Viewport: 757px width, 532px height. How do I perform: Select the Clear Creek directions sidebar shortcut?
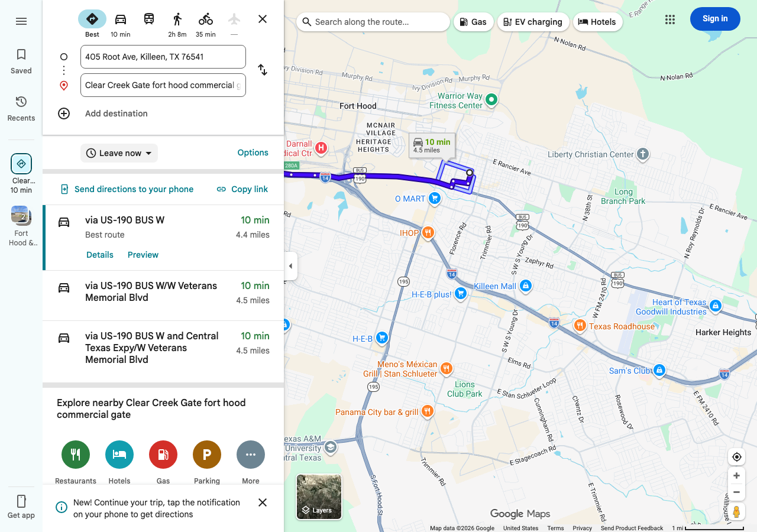click(21, 174)
